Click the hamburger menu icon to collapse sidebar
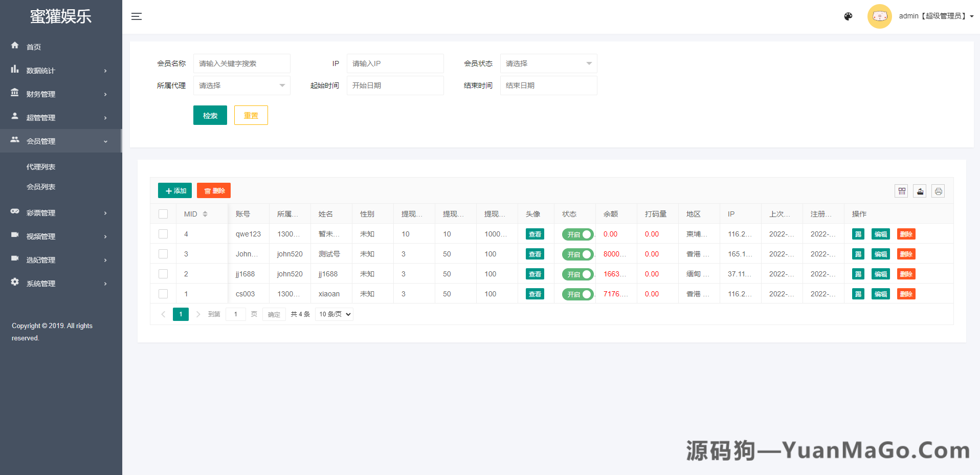980x475 pixels. pos(137,16)
